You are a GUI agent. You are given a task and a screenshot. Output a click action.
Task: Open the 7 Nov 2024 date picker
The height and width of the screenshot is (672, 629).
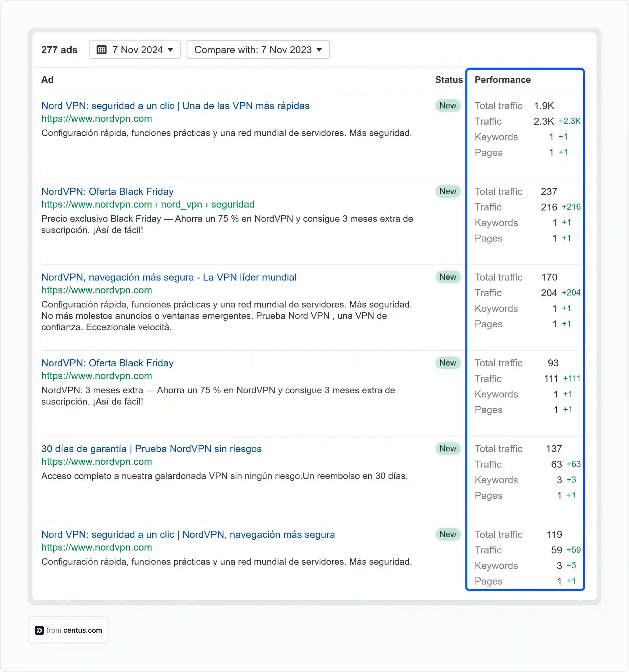[x=134, y=50]
